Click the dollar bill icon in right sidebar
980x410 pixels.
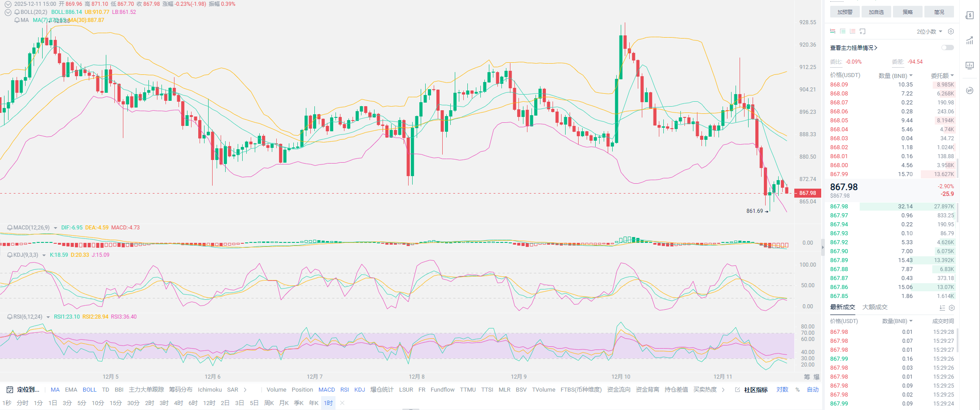970,15
